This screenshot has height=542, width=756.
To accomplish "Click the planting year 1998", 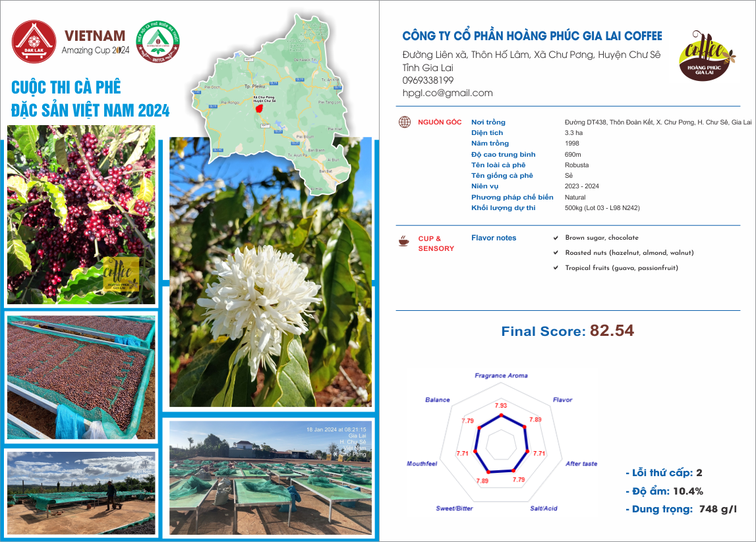I will pos(572,144).
